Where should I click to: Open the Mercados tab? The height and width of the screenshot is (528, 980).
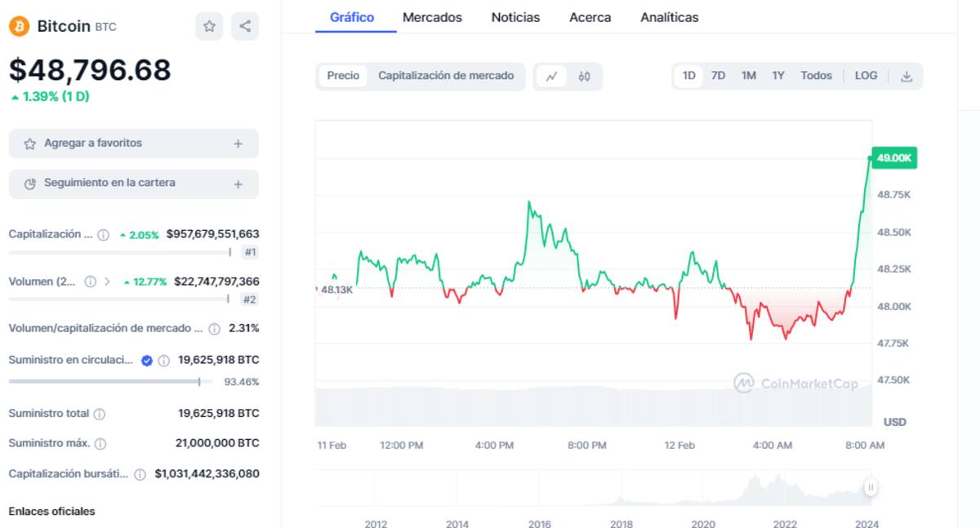[432, 17]
